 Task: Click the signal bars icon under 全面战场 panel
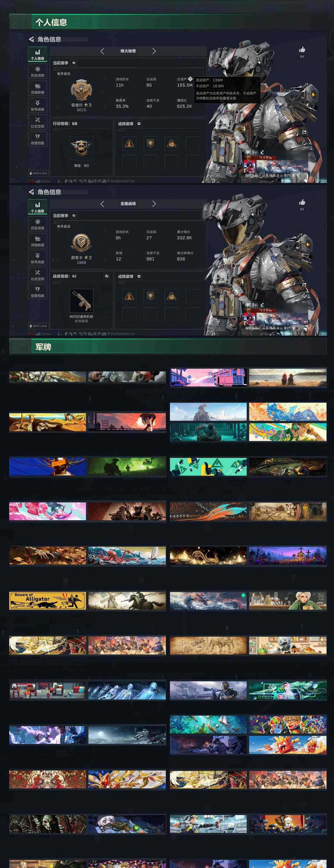coord(38,334)
